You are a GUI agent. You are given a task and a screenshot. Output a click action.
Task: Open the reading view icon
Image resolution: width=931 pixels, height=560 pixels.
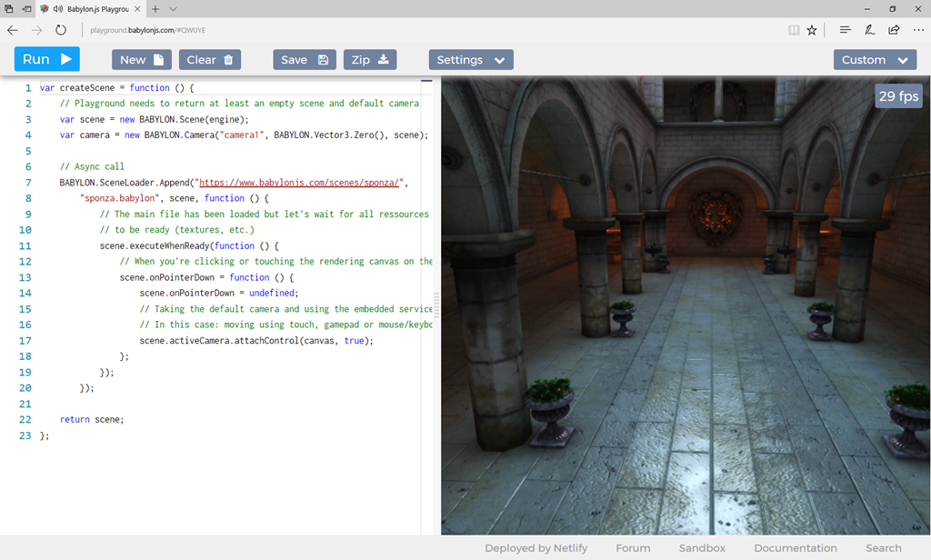coord(793,30)
